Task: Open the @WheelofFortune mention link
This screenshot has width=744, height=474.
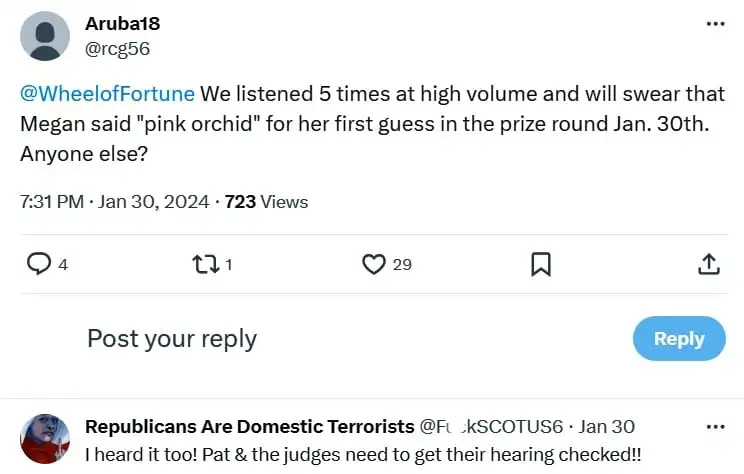Action: point(107,93)
